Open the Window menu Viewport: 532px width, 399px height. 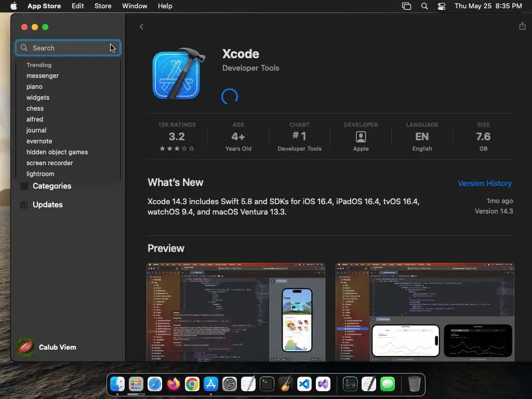[135, 6]
